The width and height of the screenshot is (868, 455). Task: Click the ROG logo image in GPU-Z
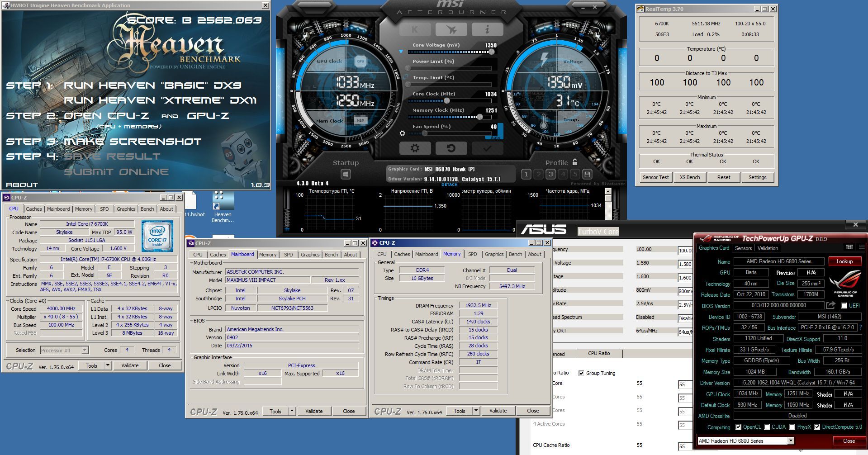pyautogui.click(x=845, y=284)
